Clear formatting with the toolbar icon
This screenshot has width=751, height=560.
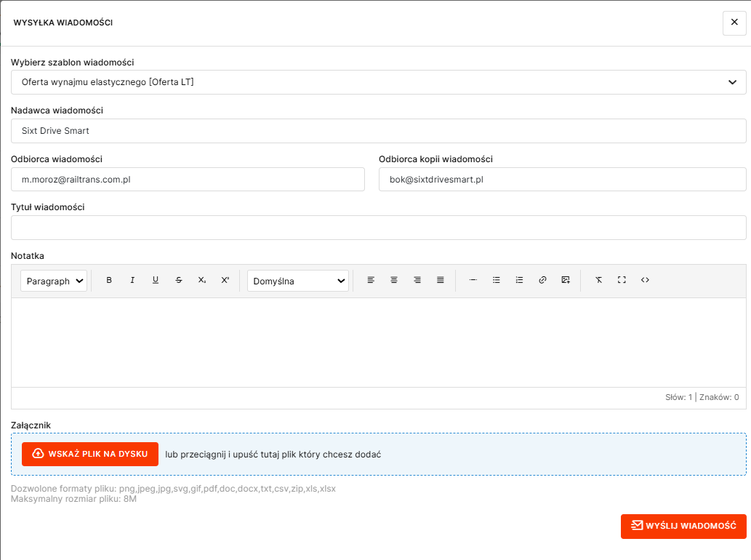pyautogui.click(x=598, y=280)
